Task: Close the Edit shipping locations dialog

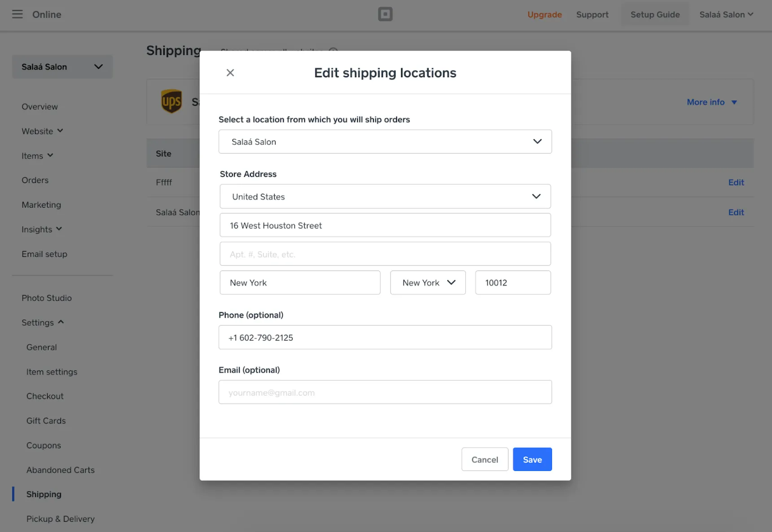Action: pos(230,72)
